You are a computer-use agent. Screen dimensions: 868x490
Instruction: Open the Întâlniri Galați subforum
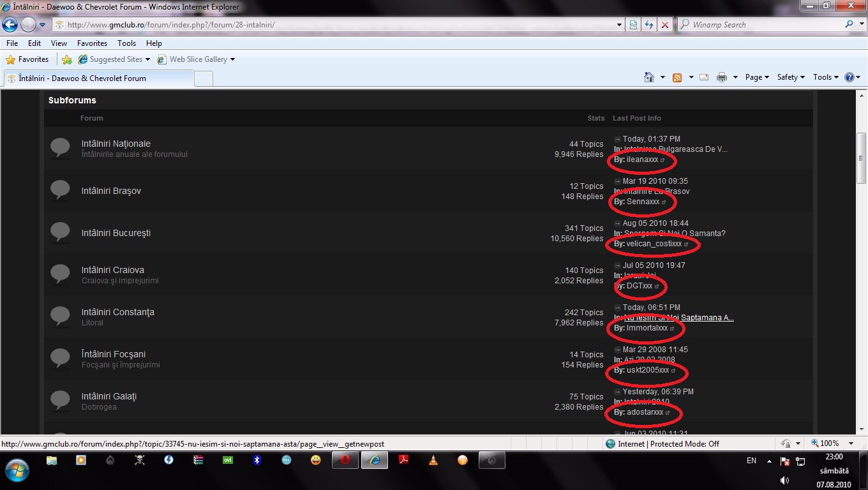108,396
